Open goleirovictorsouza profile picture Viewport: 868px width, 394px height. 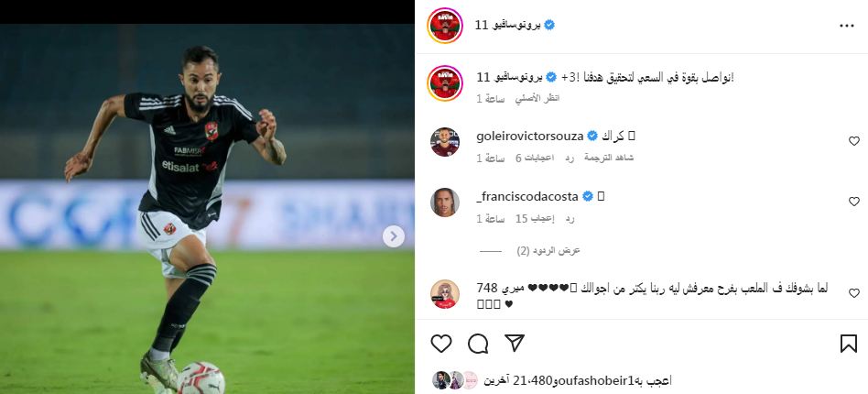click(x=445, y=142)
